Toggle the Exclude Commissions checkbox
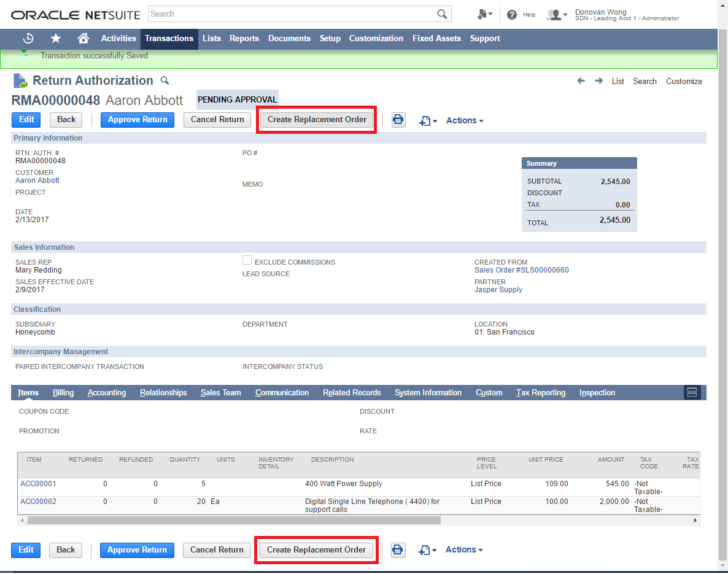 (247, 260)
